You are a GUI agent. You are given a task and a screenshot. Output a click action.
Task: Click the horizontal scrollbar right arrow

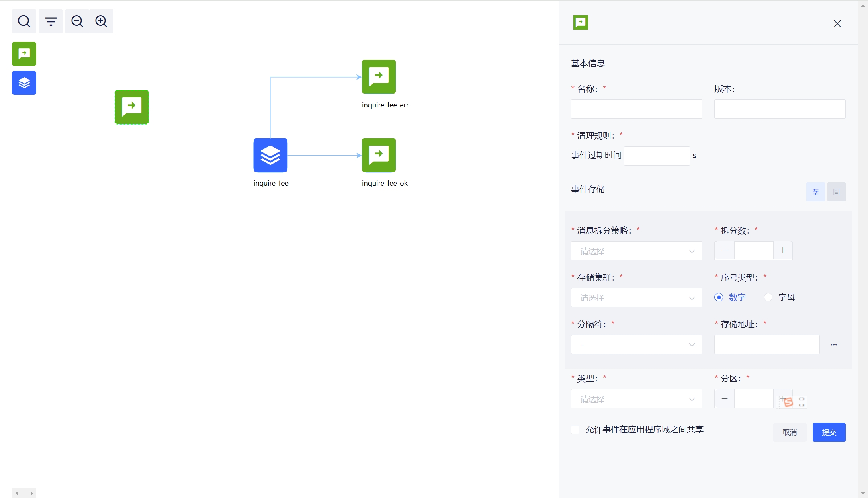point(31,493)
